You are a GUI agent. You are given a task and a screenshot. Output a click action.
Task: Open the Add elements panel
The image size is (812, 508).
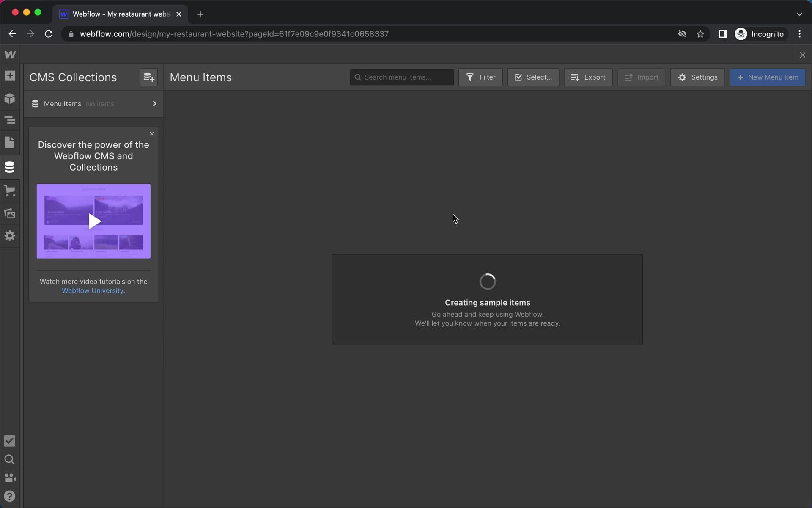tap(10, 76)
